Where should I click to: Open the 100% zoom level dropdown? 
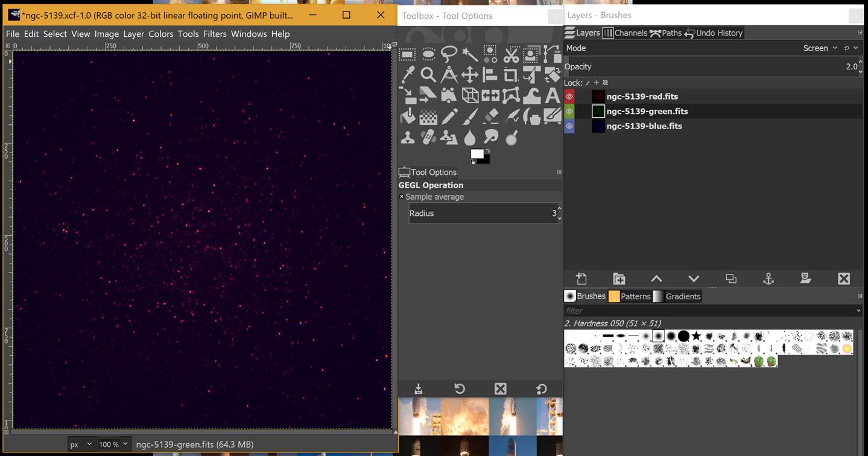coord(115,445)
